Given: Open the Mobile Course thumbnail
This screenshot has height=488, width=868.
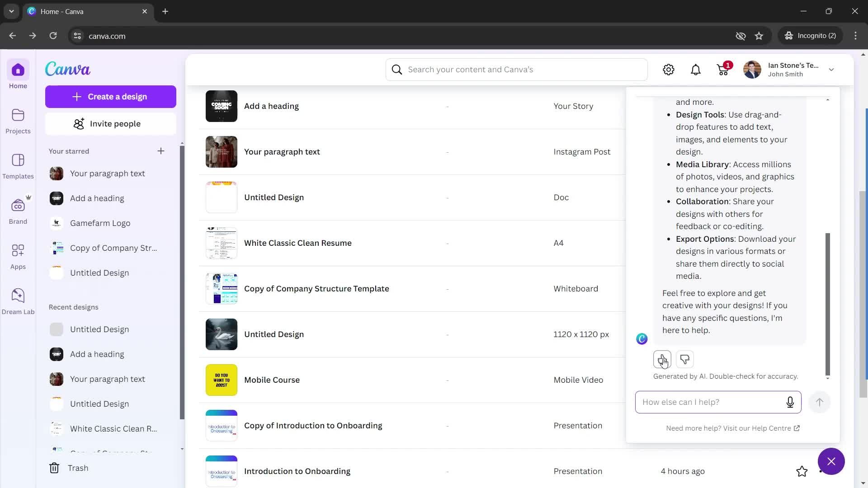Looking at the screenshot, I should point(222,380).
